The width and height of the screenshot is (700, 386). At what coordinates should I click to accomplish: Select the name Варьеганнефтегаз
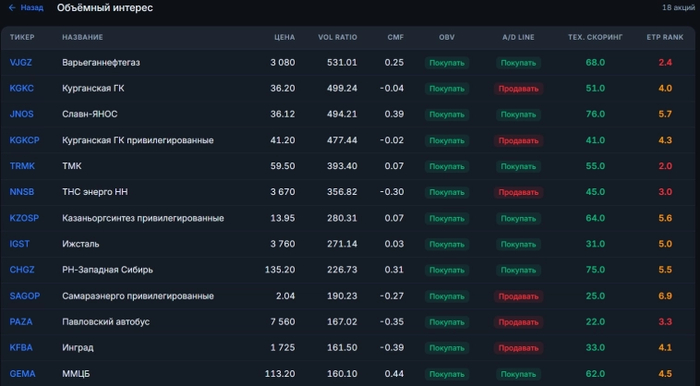(101, 62)
